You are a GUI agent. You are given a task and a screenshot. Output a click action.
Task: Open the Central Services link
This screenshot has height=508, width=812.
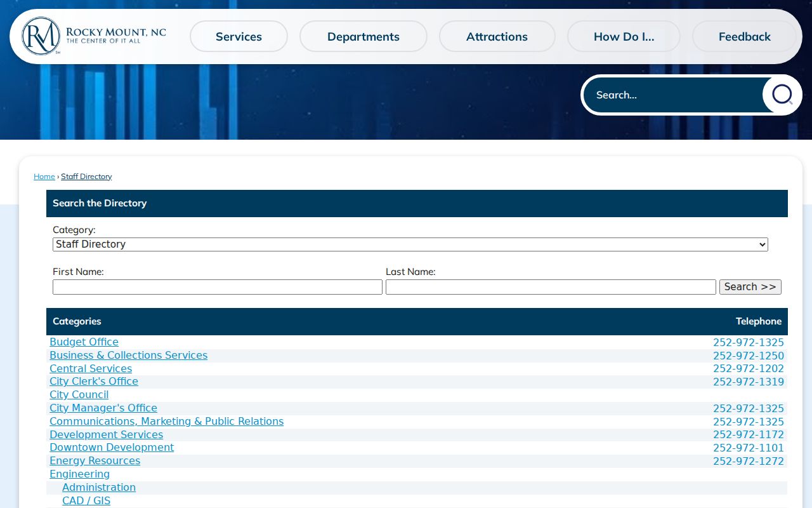91,369
